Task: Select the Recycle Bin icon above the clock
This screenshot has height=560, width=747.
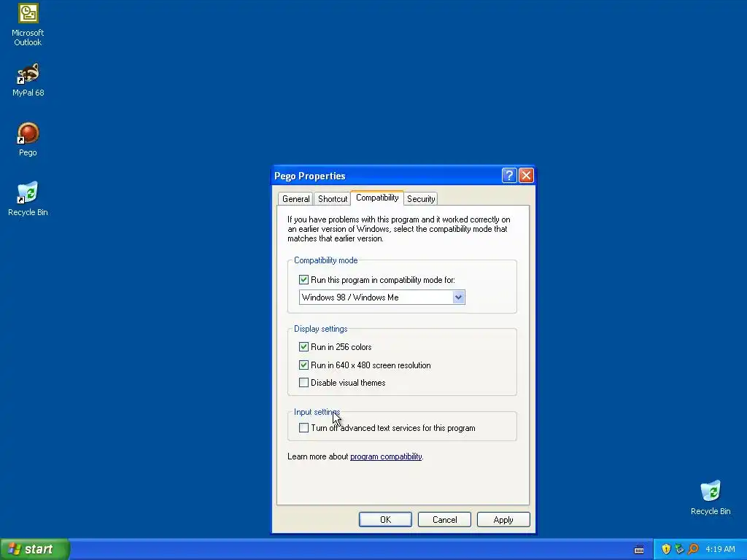Action: click(711, 497)
